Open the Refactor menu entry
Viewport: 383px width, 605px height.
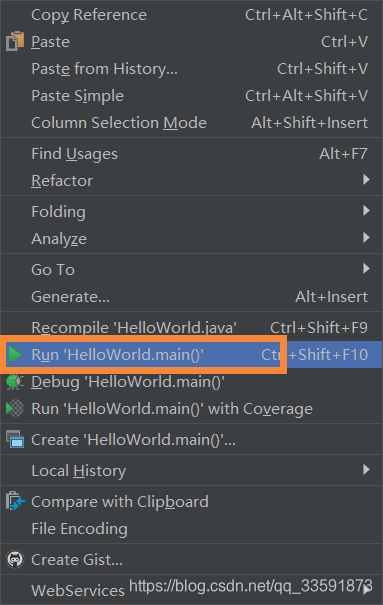(191, 181)
